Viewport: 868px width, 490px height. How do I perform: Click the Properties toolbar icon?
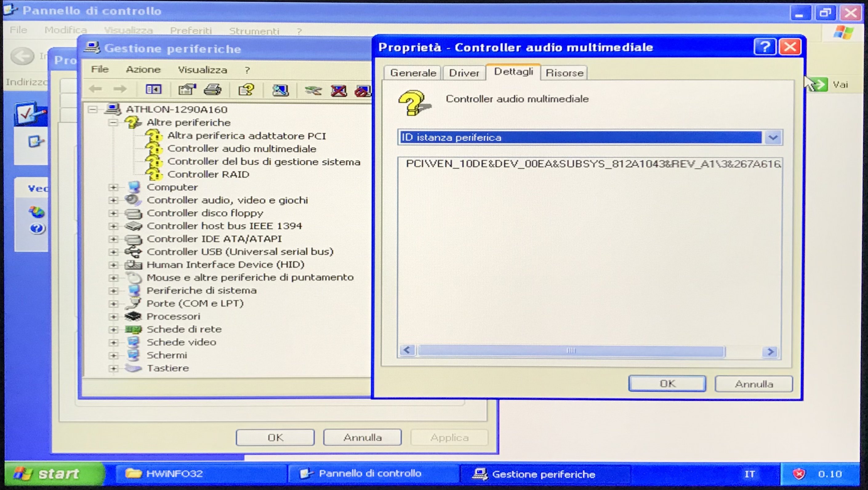click(x=187, y=90)
